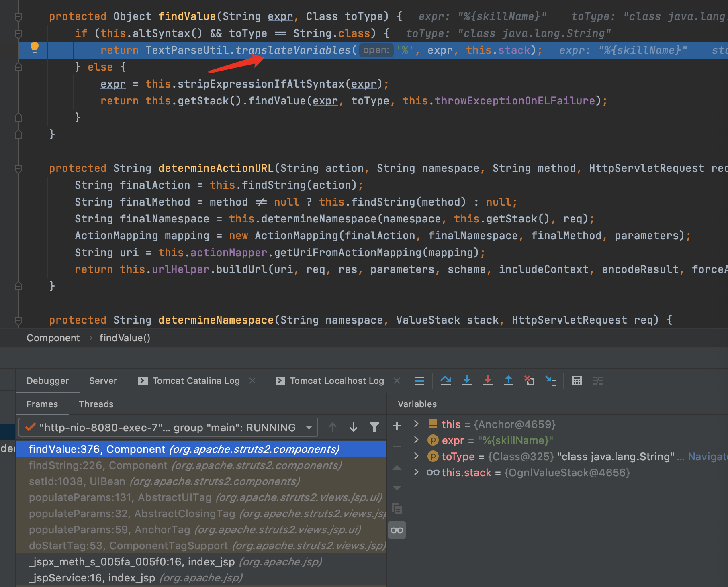Click the findValue() breadcrumb
The width and height of the screenshot is (728, 587).
tap(125, 338)
